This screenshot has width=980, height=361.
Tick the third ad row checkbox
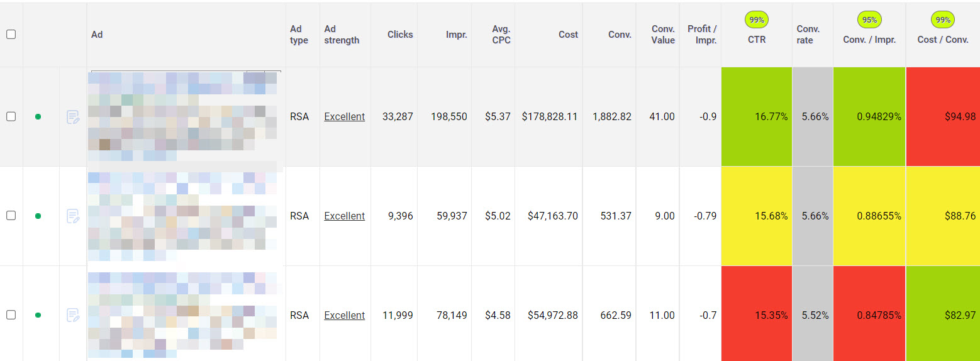(11, 315)
